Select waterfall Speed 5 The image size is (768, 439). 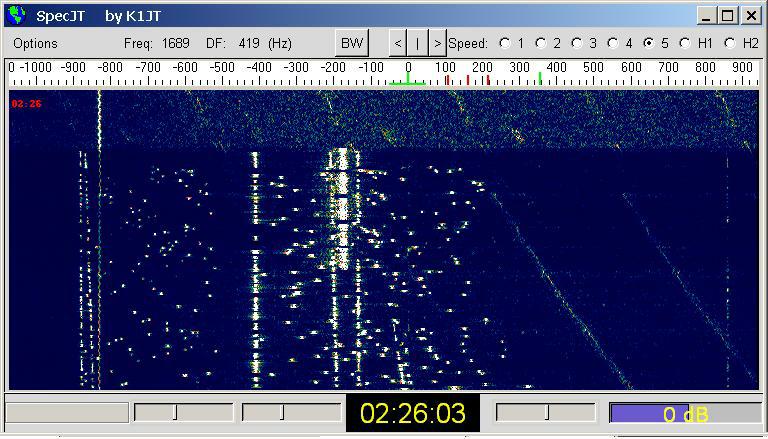coord(649,43)
